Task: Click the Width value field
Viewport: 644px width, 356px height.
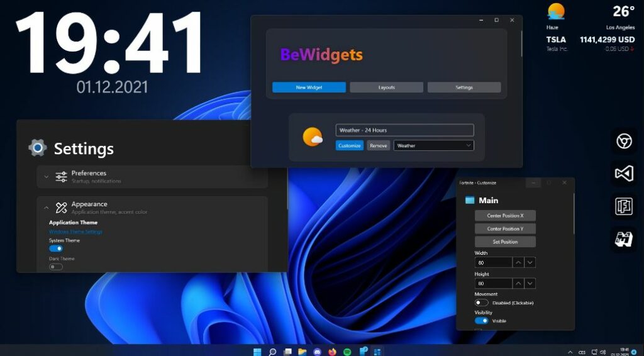Action: point(493,262)
